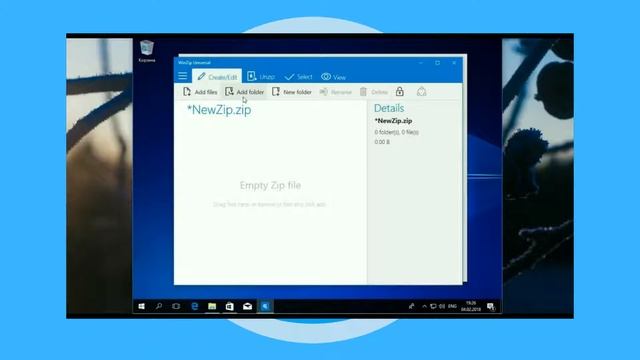Click the bold *NewZip.zip name in Details
Image resolution: width=640 pixels, height=360 pixels.
pos(393,121)
